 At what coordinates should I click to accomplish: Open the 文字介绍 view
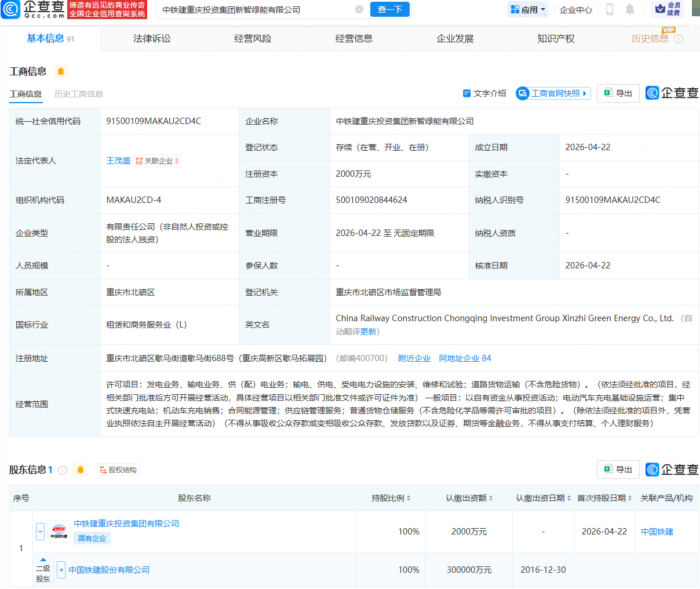tap(484, 93)
